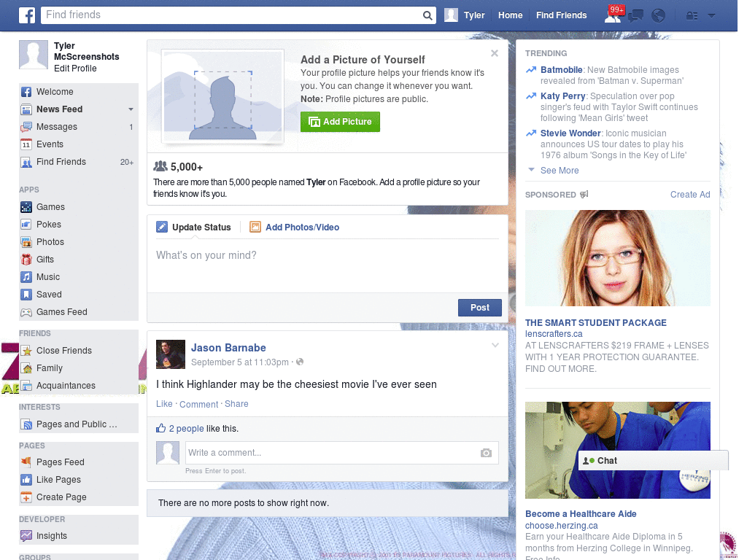747x560 pixels.
Task: Click the Family house icon
Action: (26, 368)
